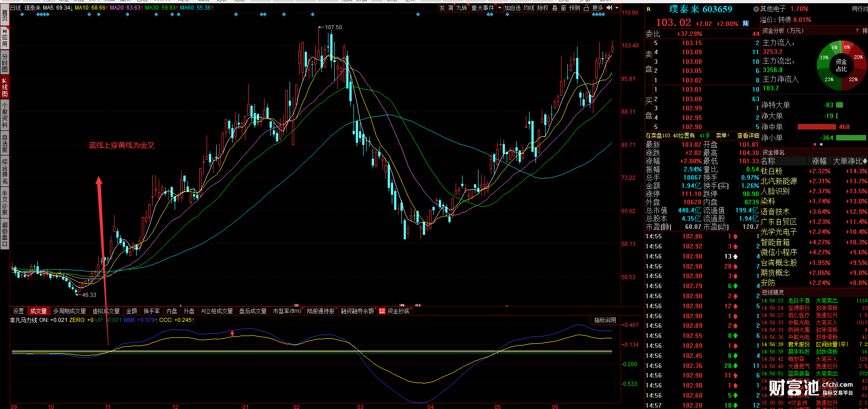This screenshot has height=409, width=868.
Task: Select the 内盘 indicator tab
Action: 172,311
